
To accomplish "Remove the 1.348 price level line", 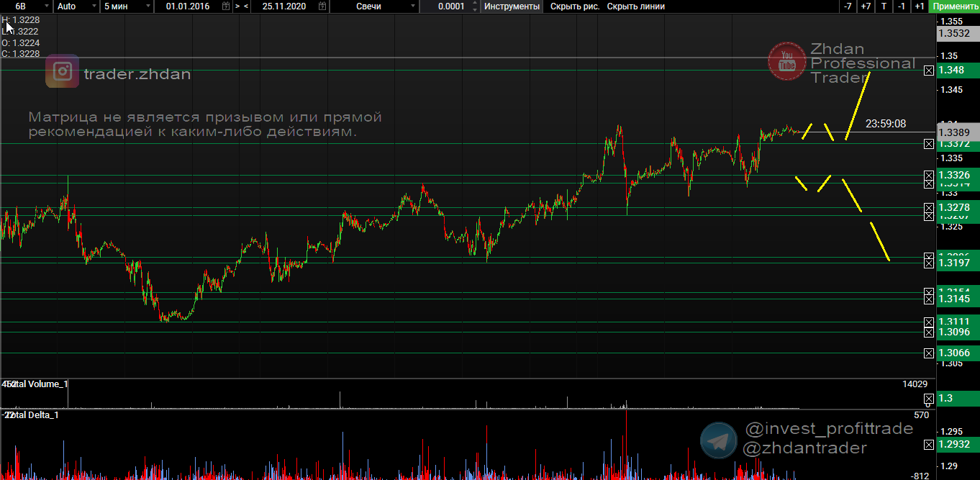I will 928,70.
